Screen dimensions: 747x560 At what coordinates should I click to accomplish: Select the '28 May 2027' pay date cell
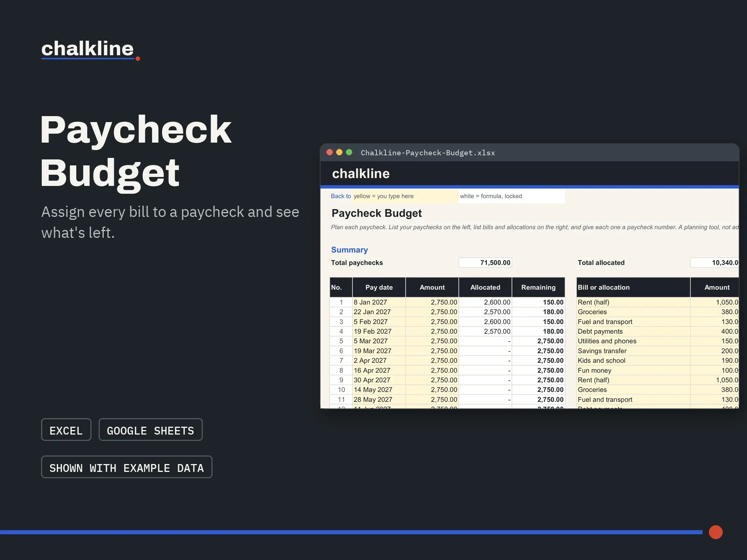(379, 399)
